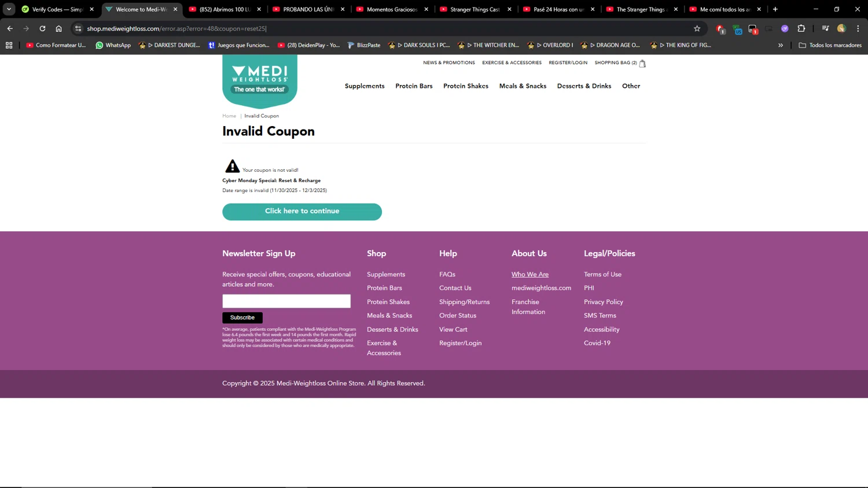Show more bookmarks via double chevron

(x=781, y=45)
